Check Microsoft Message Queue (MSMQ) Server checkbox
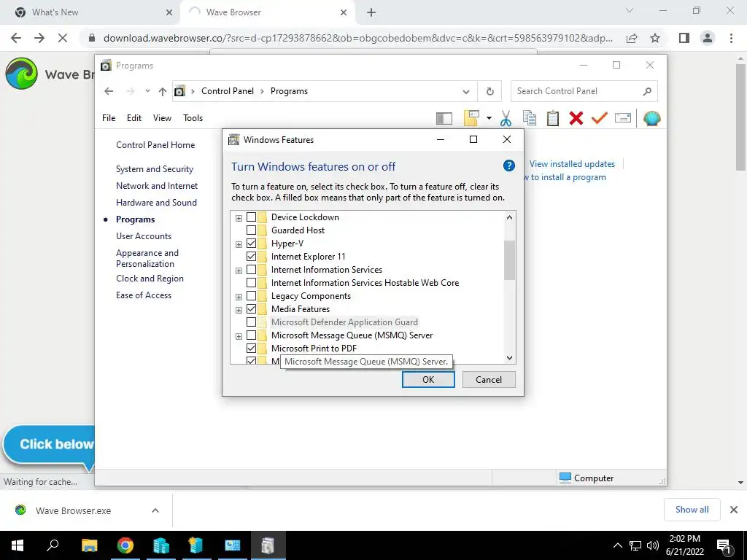This screenshot has width=747, height=560. pyautogui.click(x=251, y=335)
